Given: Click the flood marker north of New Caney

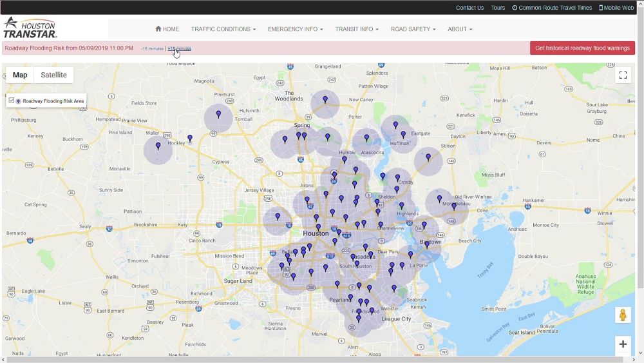Looking at the screenshot, I should pyautogui.click(x=325, y=99).
